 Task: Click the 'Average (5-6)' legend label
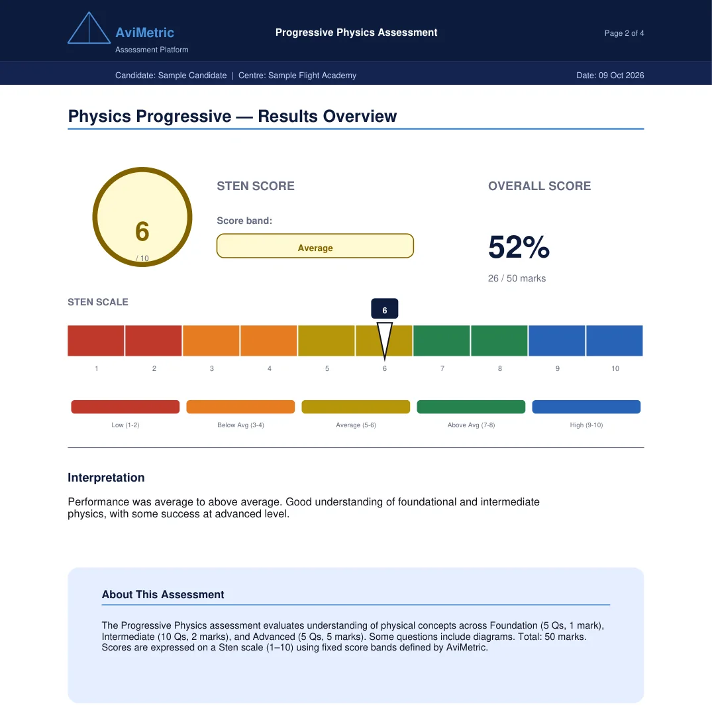(356, 425)
